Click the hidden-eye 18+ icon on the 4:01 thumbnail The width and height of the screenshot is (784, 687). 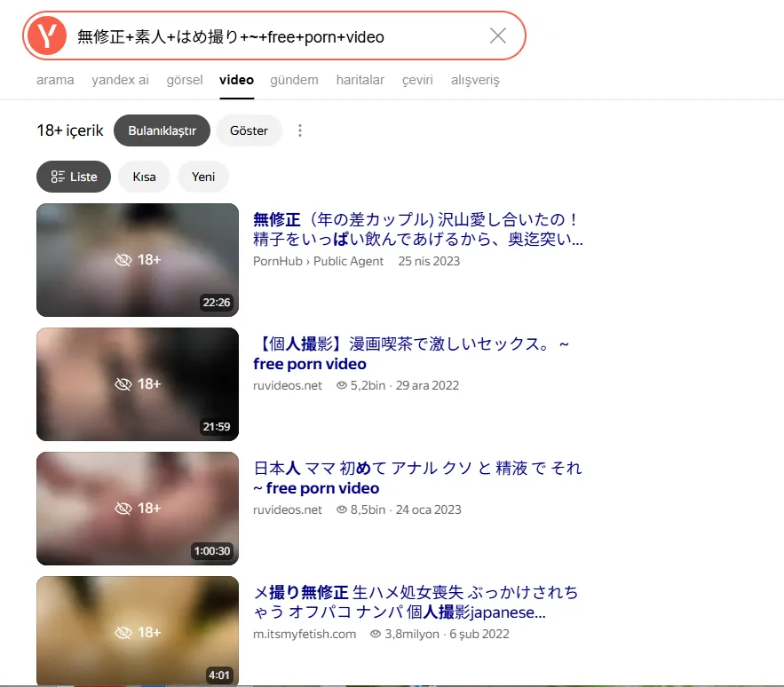point(138,632)
